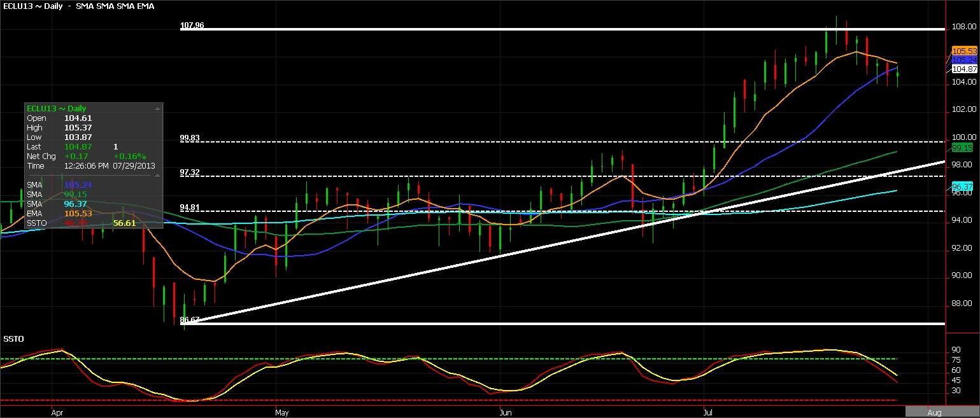Click the cyan 96.37 SMA price tag on the axis
Screen dimensions: 980x418
962,186
